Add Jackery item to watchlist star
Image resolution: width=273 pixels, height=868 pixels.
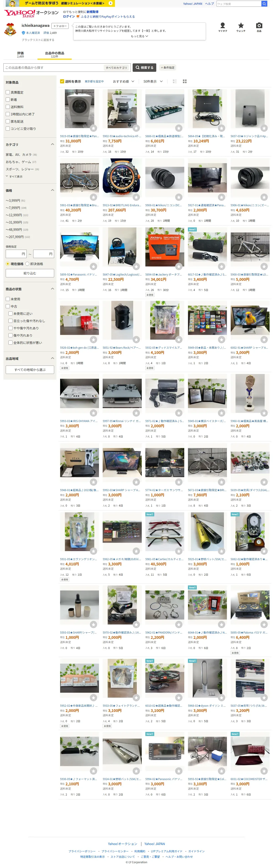(179, 266)
